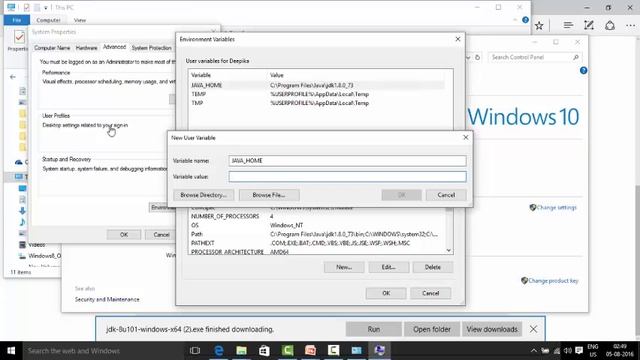Click the Edge favorites star icon
This screenshot has width=640, height=360.
539,25
